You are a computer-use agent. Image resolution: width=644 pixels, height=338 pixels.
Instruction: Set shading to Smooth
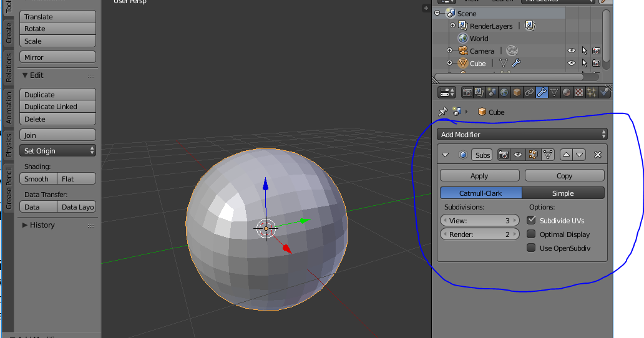point(38,178)
